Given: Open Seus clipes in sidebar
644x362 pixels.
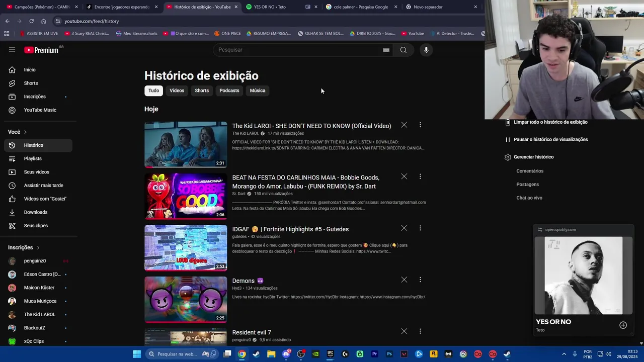Looking at the screenshot, I should [38, 226].
